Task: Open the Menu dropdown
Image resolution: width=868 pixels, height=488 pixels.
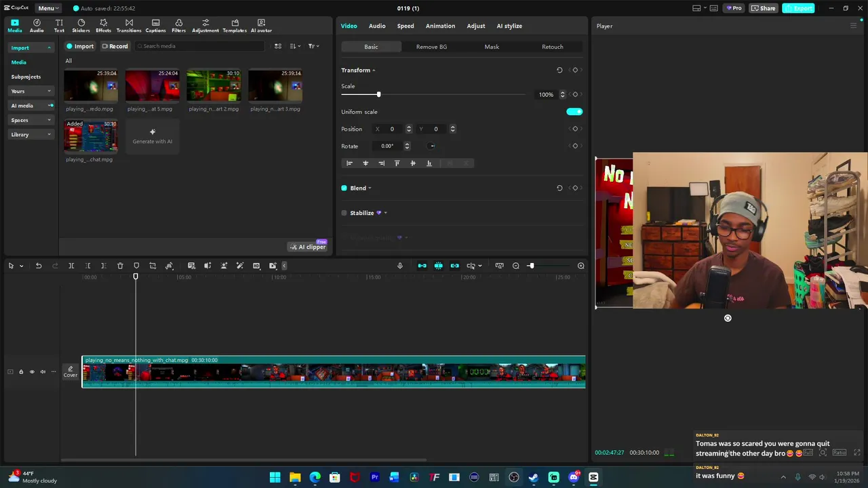Action: [x=48, y=8]
